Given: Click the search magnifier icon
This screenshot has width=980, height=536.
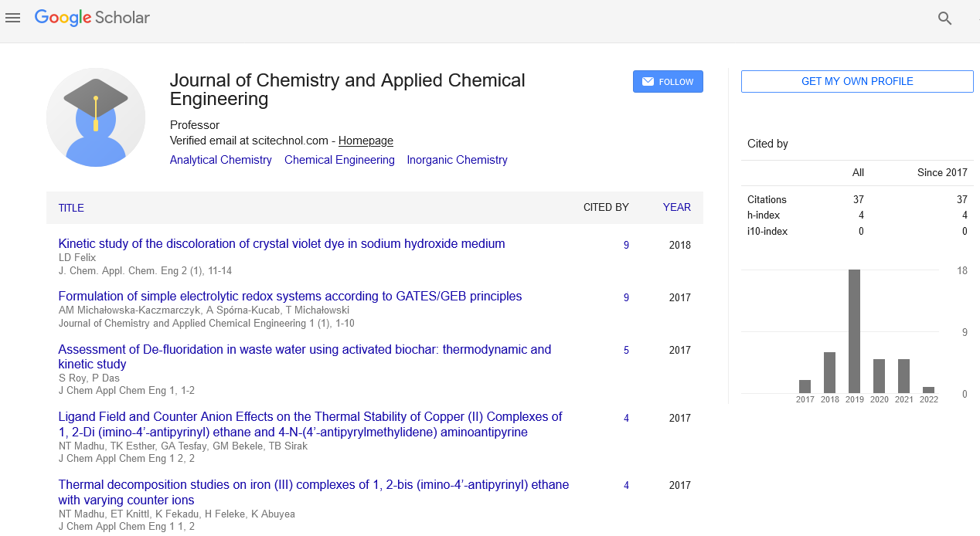Looking at the screenshot, I should [x=944, y=19].
